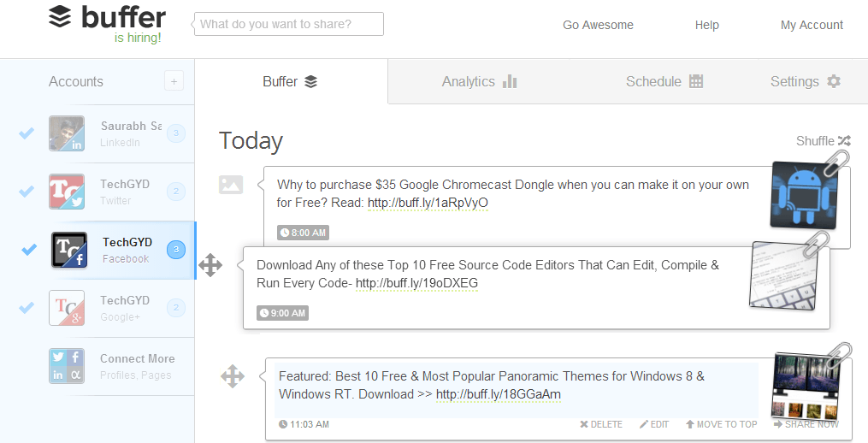Switch to the Schedule tab
Image resolution: width=868 pixels, height=443 pixels.
pyautogui.click(x=664, y=81)
